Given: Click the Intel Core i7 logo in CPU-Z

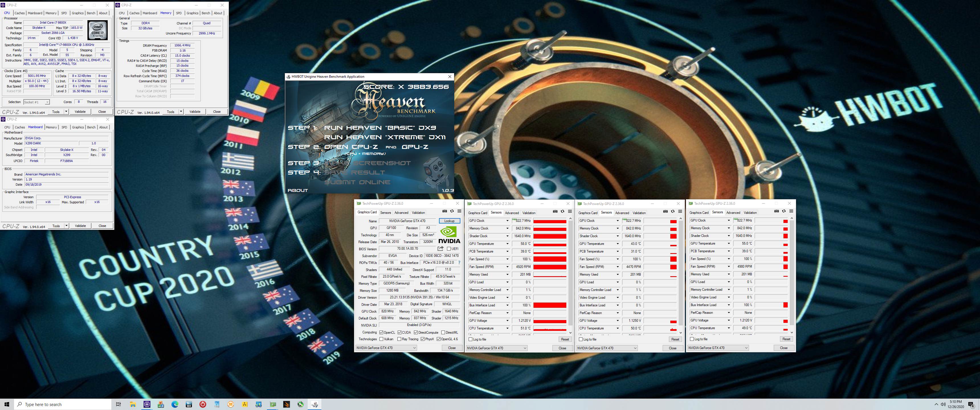Looking at the screenshot, I should 97,30.
